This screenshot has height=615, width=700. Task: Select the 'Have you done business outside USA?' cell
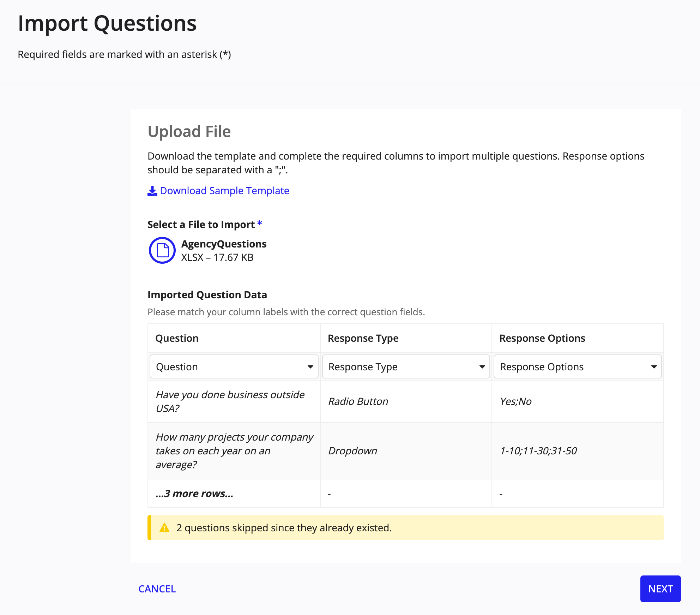point(234,401)
